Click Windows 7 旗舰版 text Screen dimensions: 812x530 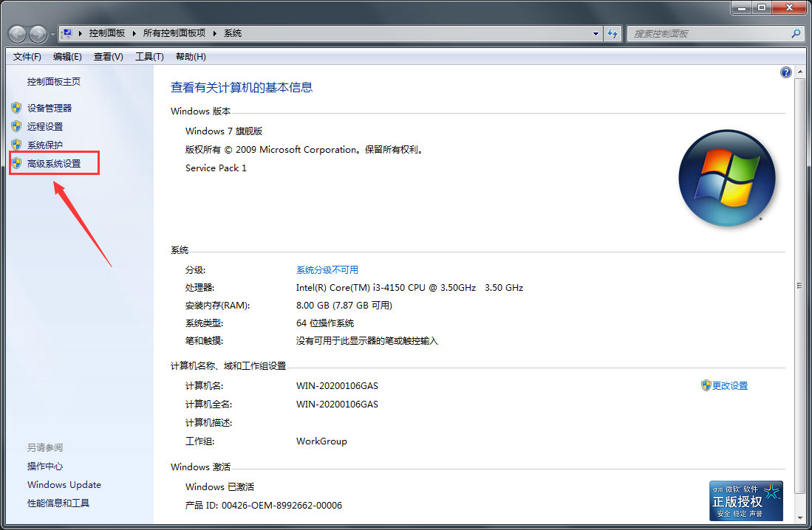coord(224,131)
